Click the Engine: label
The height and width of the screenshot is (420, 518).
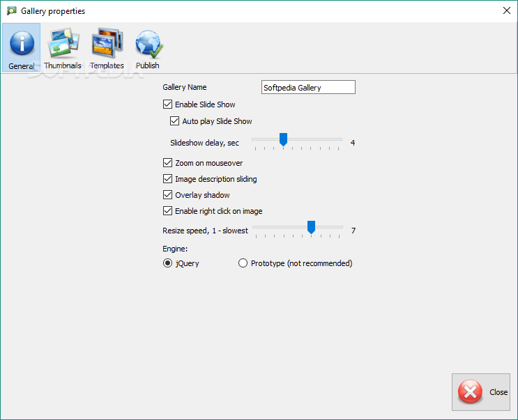coord(175,249)
